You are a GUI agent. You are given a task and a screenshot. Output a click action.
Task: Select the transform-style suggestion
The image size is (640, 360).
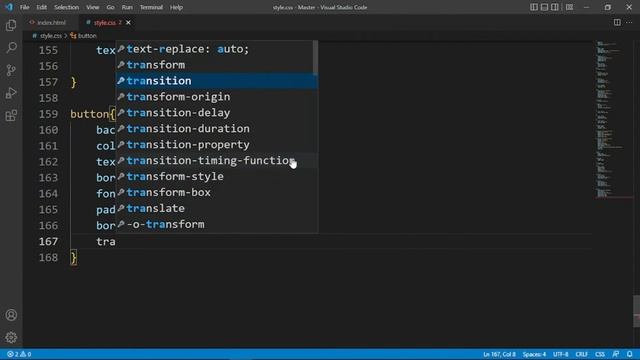[x=217, y=176]
